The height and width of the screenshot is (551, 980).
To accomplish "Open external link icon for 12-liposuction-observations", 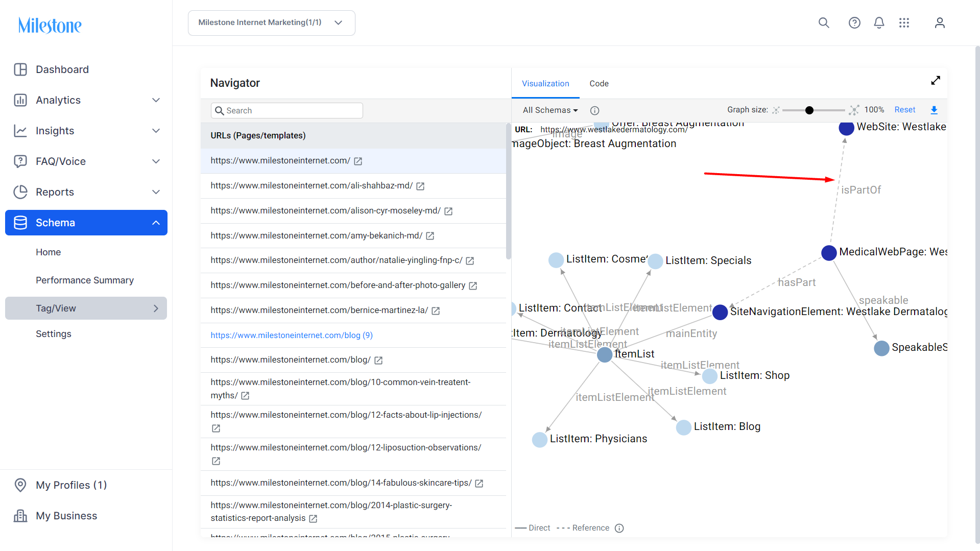I will [x=216, y=461].
